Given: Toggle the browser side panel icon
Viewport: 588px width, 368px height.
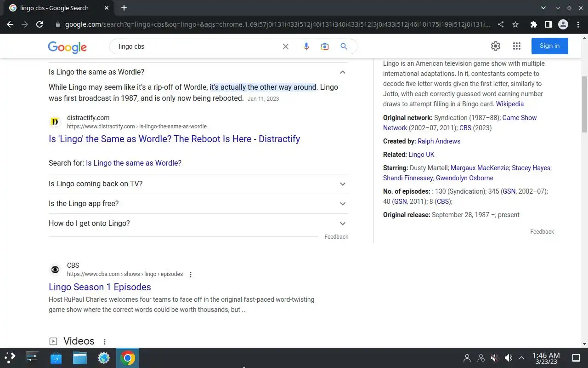Looking at the screenshot, I should coord(548,24).
